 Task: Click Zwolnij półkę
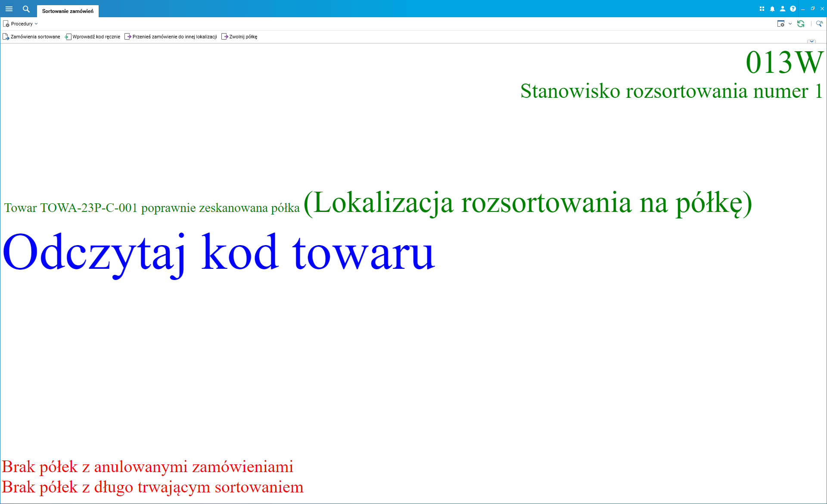tap(239, 37)
